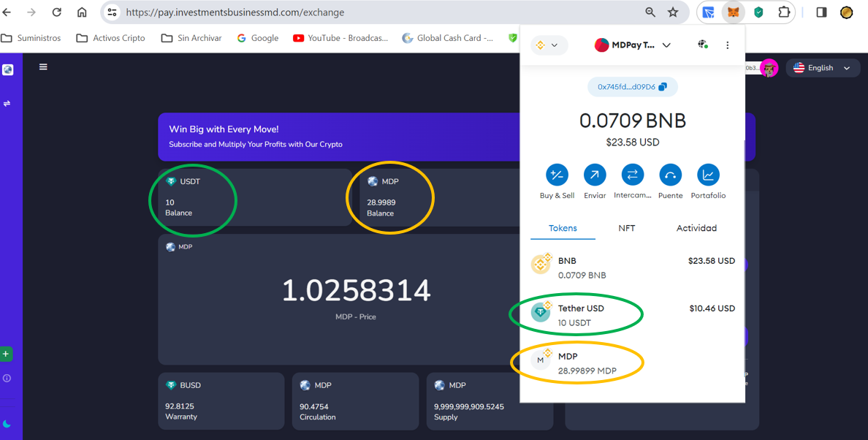Open MetaMask fox extension in toolbar
Image resolution: width=868 pixels, height=440 pixels.
coord(733,12)
